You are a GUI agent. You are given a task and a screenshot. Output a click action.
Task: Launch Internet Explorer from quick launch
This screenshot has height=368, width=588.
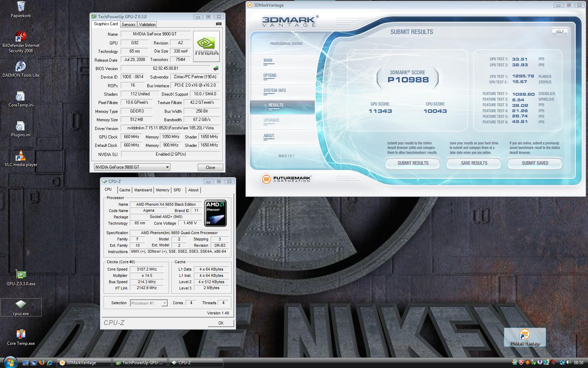(50, 363)
